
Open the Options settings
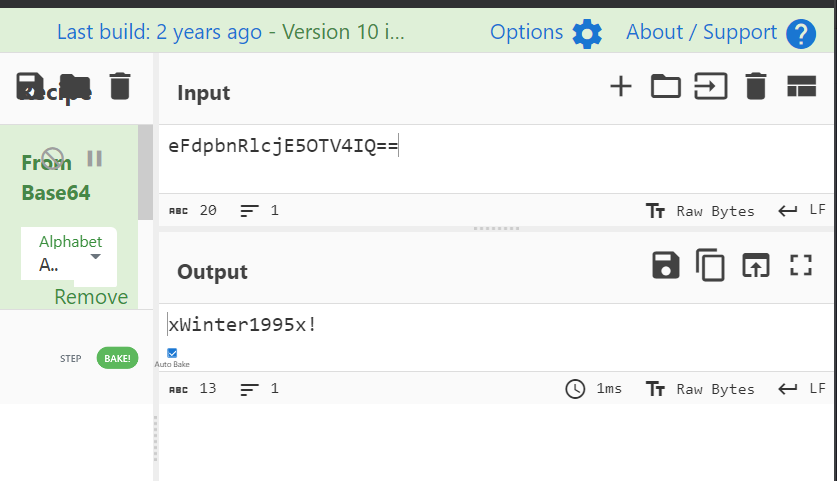[587, 34]
